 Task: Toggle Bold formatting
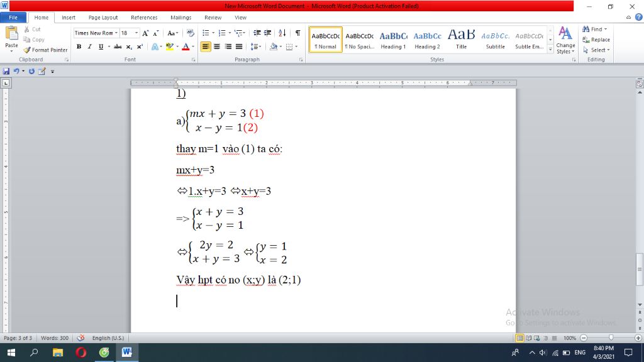point(79,47)
